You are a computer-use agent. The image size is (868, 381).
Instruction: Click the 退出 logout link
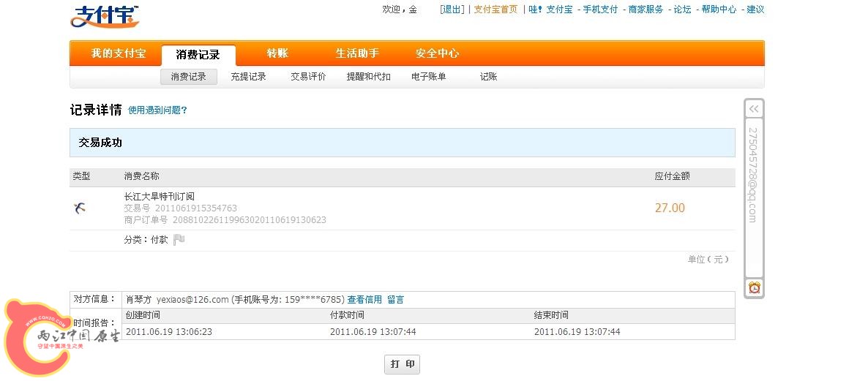[x=452, y=10]
